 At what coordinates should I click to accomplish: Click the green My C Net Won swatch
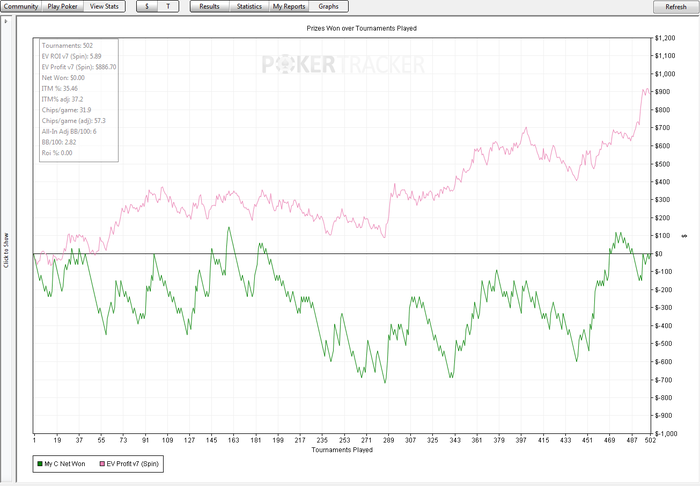[40, 464]
